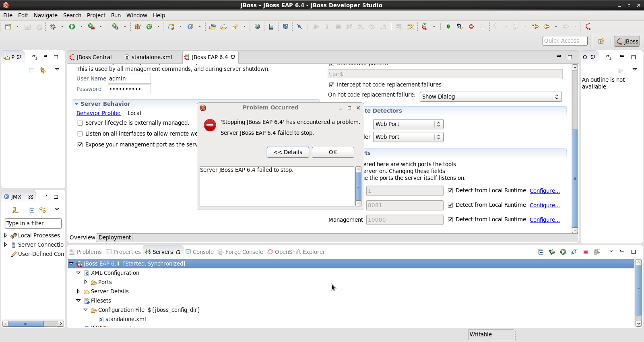Click the New wizard toolbar icon

pos(8,27)
